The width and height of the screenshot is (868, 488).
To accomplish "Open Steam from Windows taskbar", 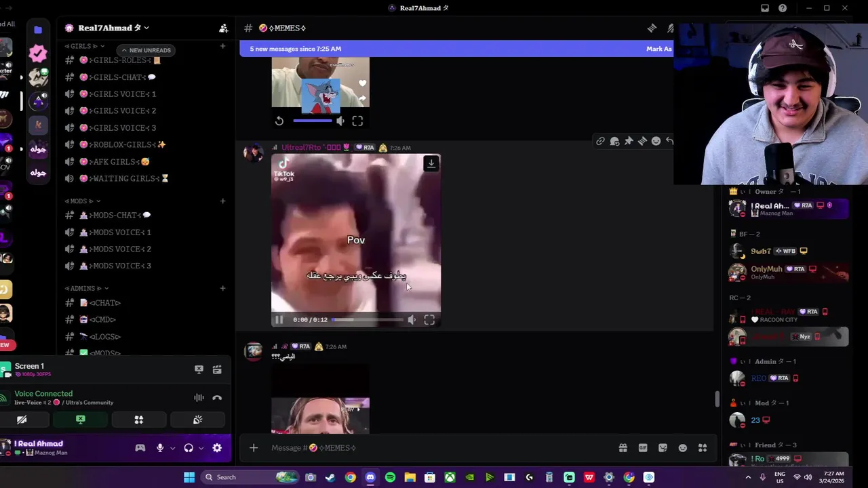I will click(330, 477).
